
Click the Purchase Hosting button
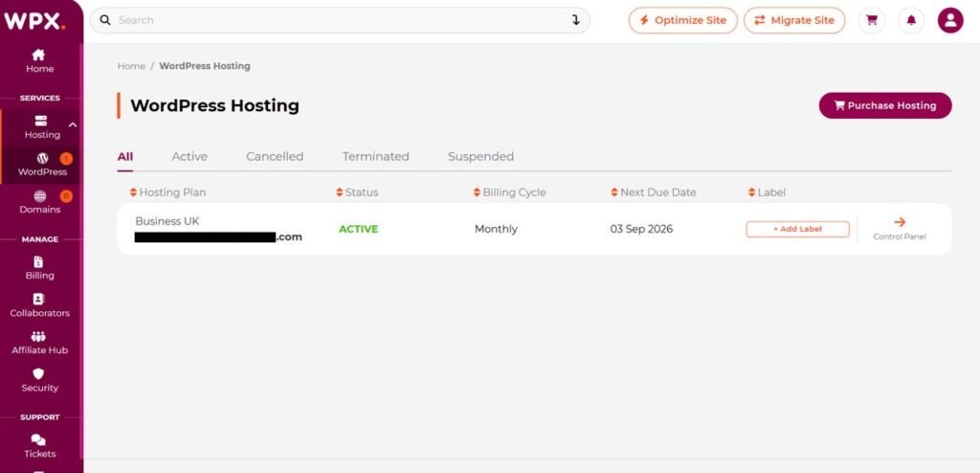tap(885, 105)
